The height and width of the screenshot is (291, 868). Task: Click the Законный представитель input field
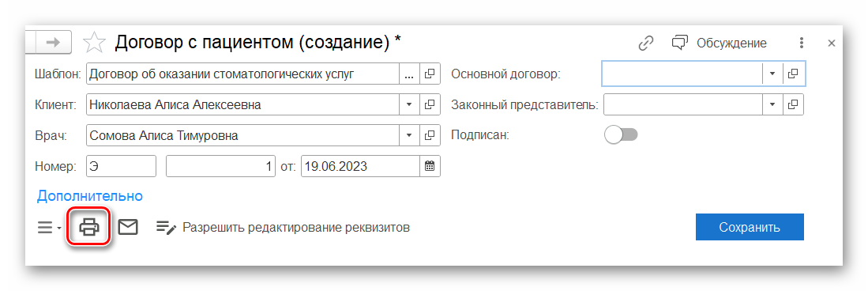683,104
